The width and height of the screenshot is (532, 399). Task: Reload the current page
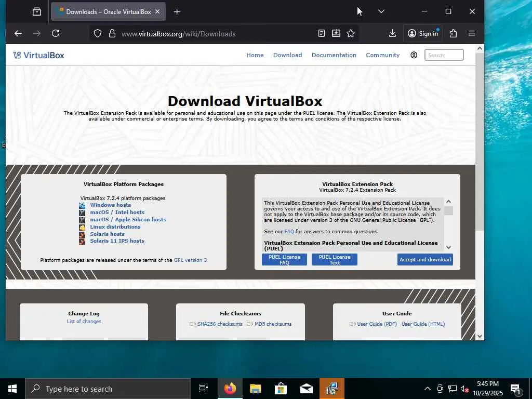tap(56, 33)
